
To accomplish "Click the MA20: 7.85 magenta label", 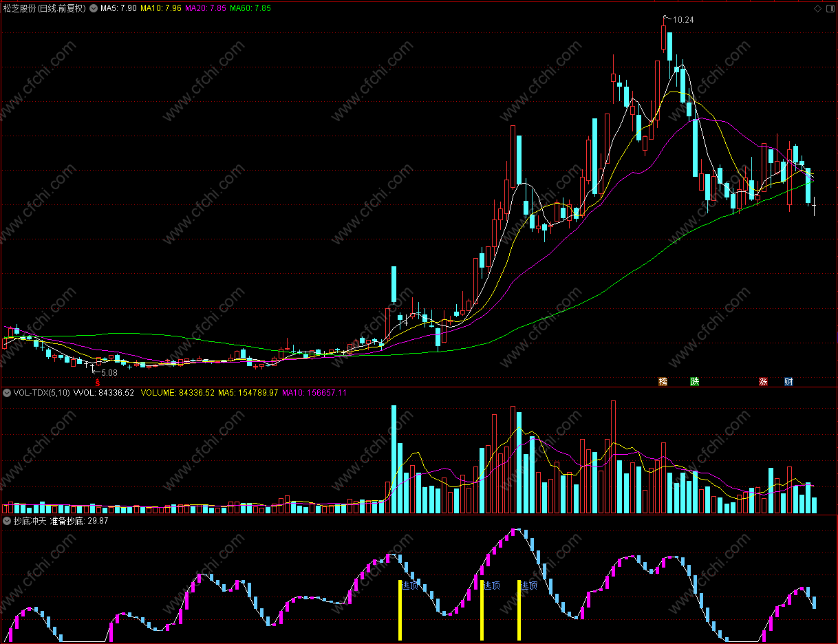I will coord(206,8).
